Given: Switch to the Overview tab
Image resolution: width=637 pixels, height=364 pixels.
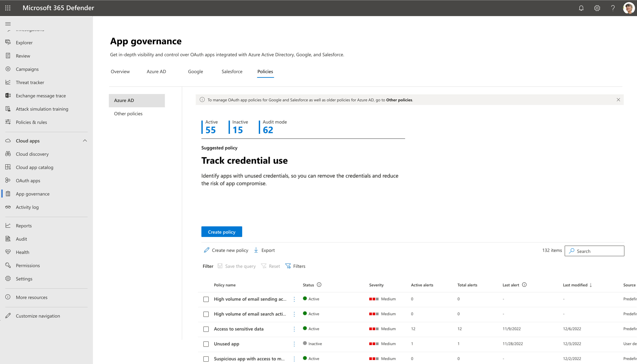Looking at the screenshot, I should click(x=120, y=71).
